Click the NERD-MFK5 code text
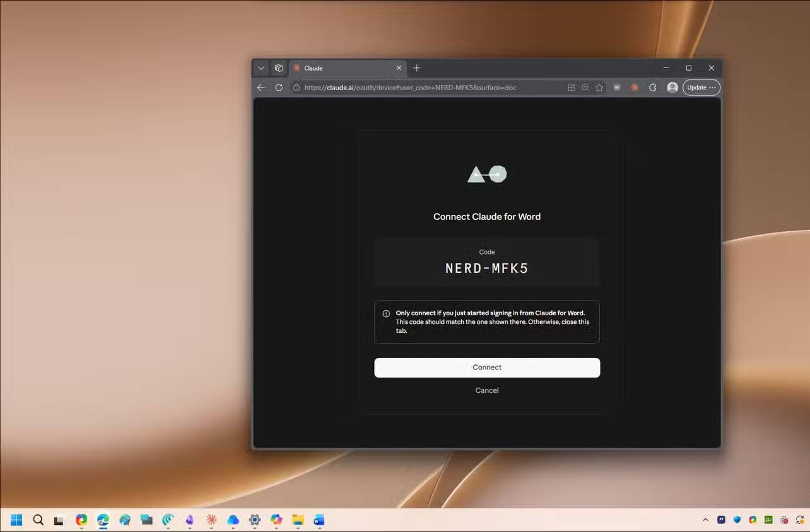 (487, 268)
